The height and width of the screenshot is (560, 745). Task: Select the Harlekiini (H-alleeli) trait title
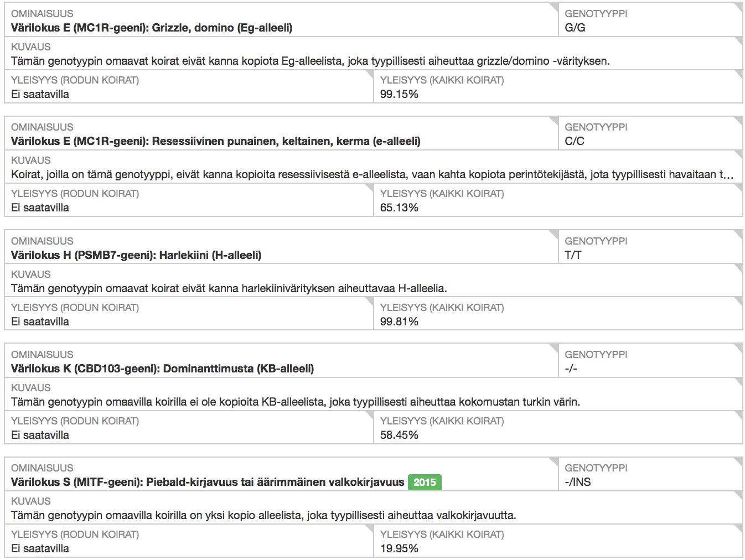[x=136, y=255]
